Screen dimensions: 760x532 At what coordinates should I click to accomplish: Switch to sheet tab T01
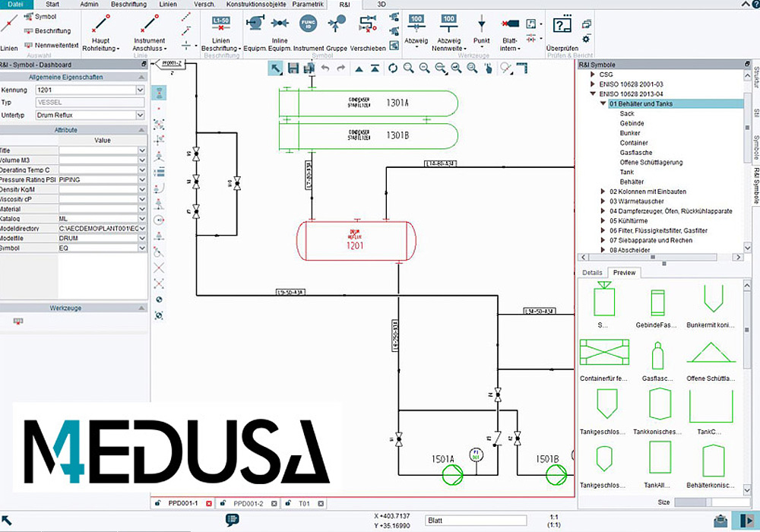point(304,503)
